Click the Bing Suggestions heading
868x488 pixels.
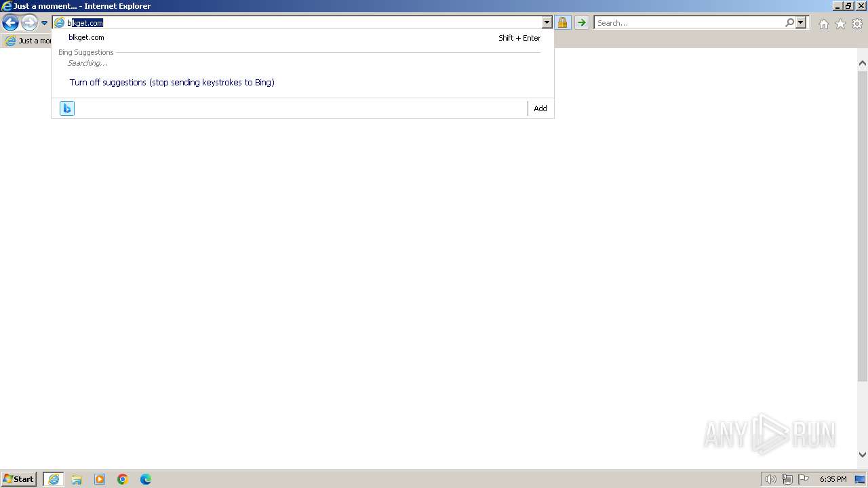click(x=86, y=52)
